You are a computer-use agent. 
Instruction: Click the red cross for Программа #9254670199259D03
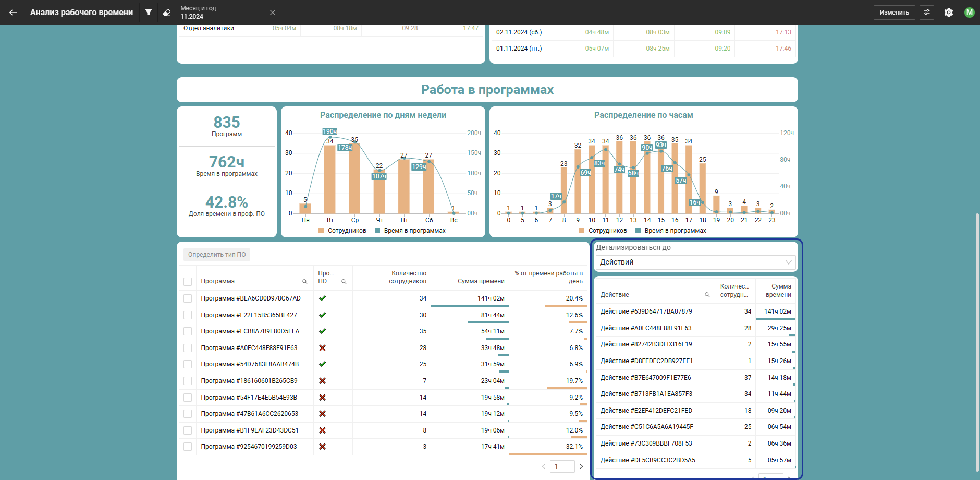(x=322, y=447)
